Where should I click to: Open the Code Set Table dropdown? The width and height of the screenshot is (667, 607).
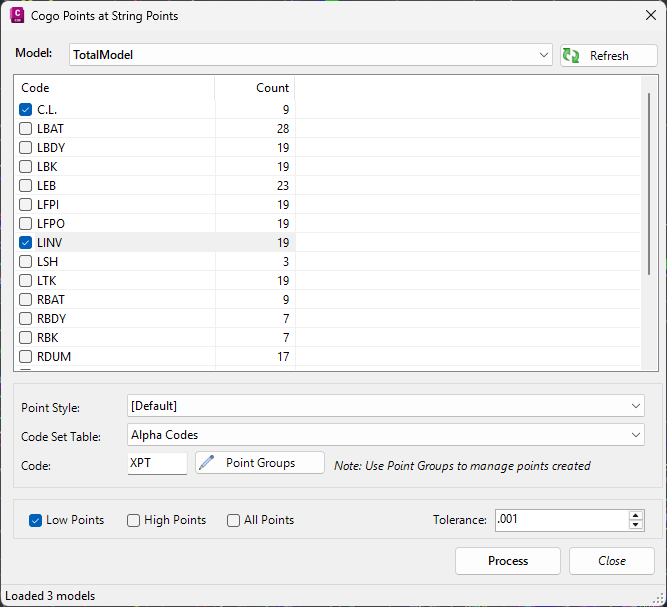[386, 435]
